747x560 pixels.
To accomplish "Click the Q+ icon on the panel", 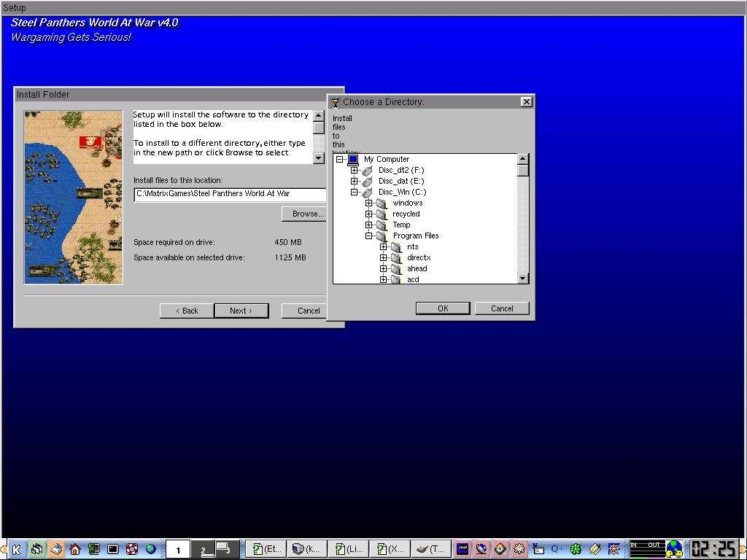I will [557, 550].
